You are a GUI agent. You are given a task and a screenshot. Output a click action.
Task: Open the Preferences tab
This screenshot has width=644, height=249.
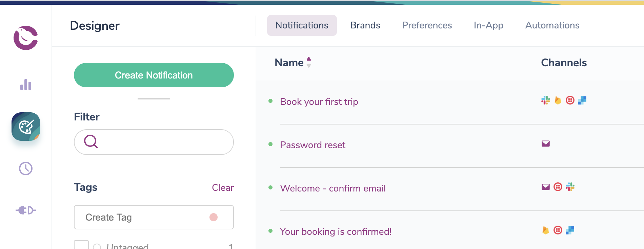click(x=427, y=25)
